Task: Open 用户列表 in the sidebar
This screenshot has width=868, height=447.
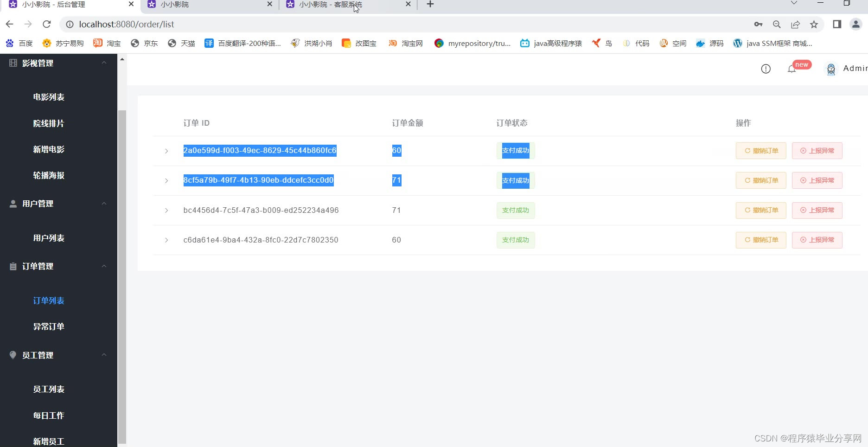Action: [x=49, y=238]
